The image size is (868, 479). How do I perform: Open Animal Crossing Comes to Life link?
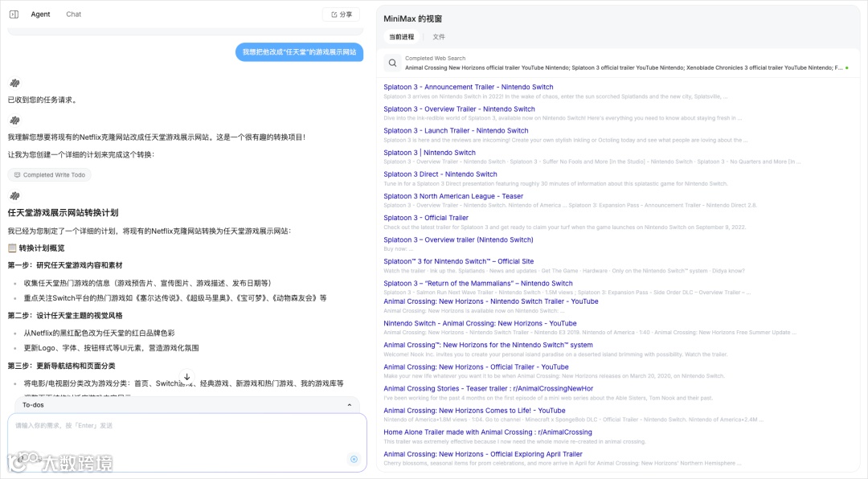474,411
